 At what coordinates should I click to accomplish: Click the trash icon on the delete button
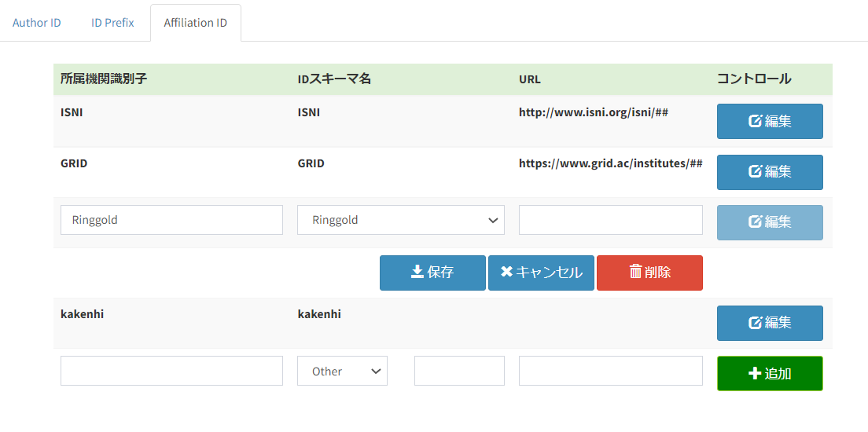635,272
